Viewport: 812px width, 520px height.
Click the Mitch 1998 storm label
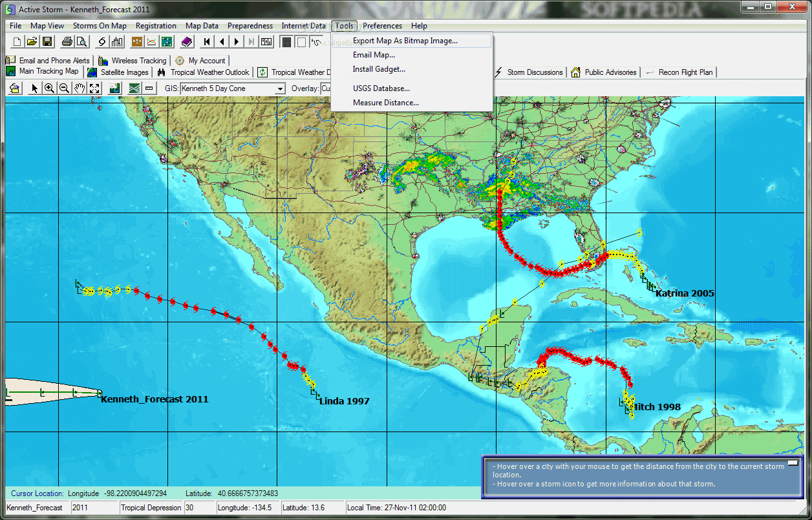(x=656, y=407)
